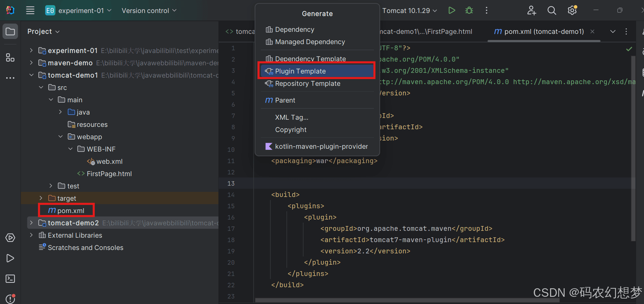
Task: Open Code With Me user icon
Action: [531, 11]
